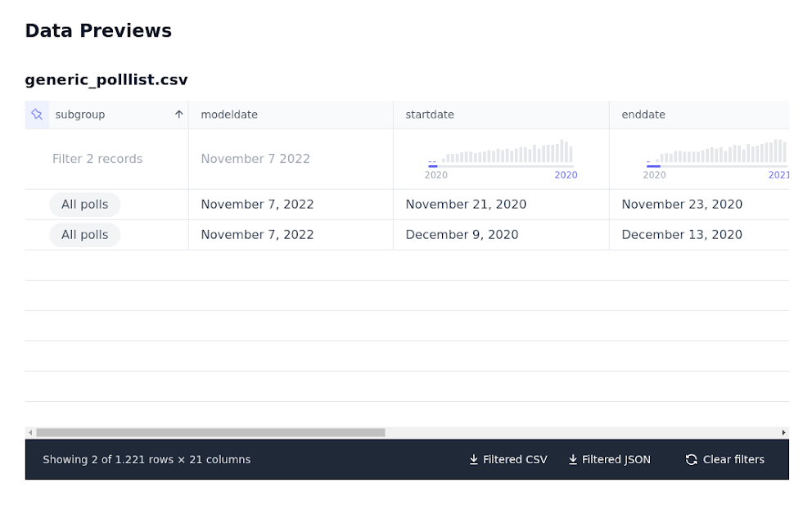Viewport: 812px width, 505px height.
Task: Select the startdate column header
Action: tap(501, 115)
